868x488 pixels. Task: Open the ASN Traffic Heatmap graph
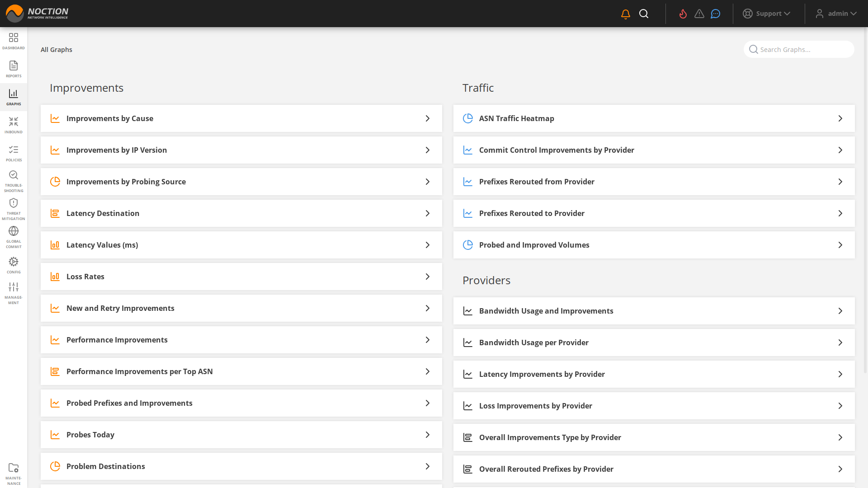click(x=653, y=118)
